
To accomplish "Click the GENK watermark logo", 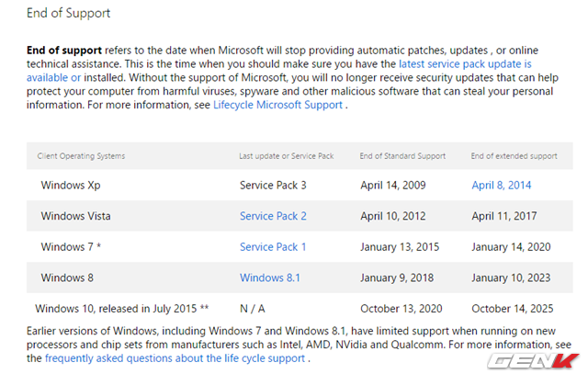I will pyautogui.click(x=533, y=361).
